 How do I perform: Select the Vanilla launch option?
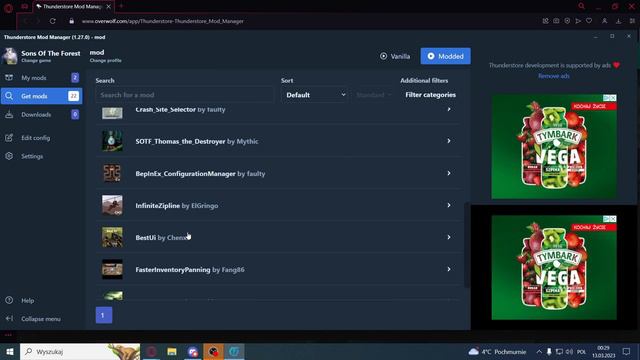pos(395,56)
